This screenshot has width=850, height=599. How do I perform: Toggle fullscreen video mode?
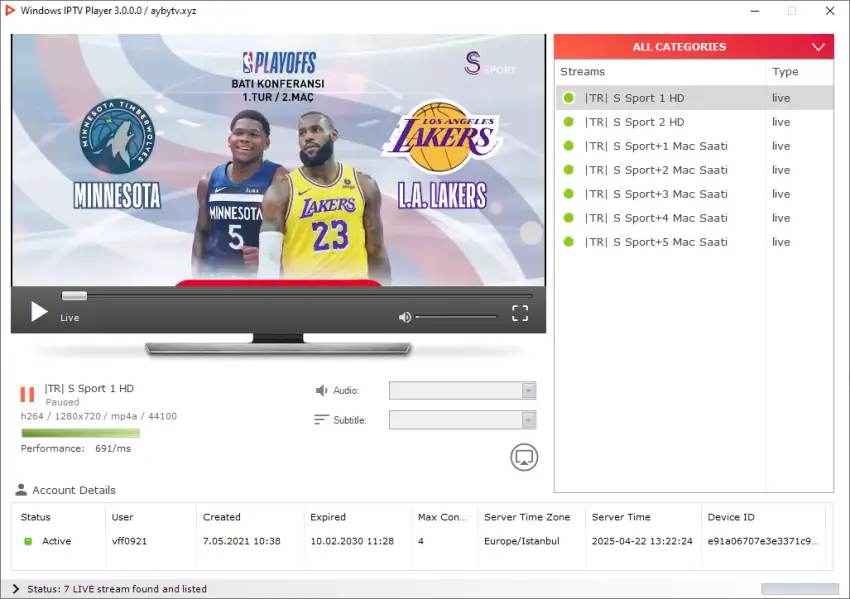click(x=520, y=313)
